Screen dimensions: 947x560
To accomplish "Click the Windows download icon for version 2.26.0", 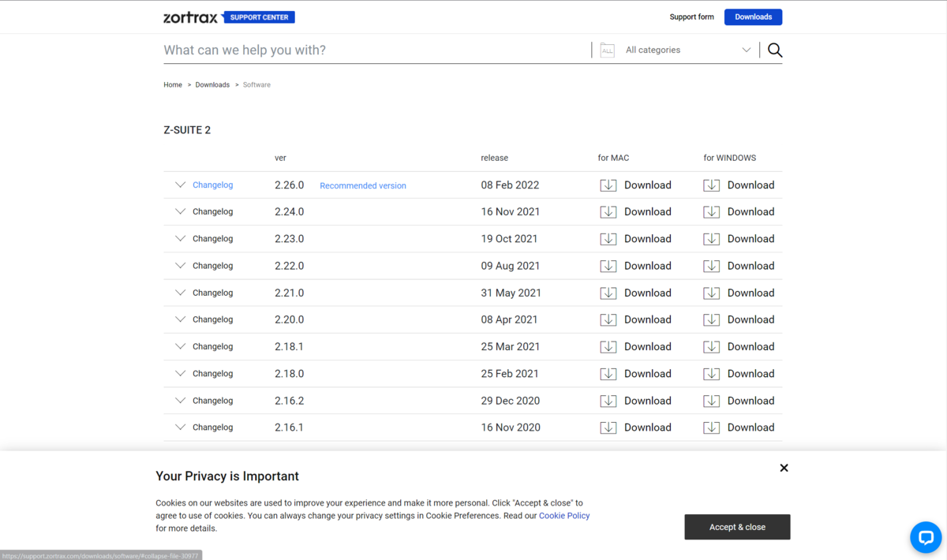I will click(712, 185).
